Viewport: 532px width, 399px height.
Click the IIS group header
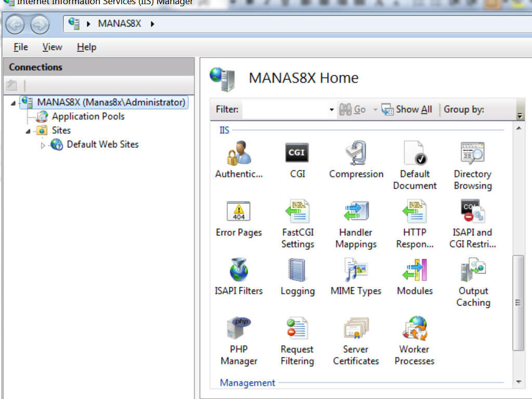point(224,130)
